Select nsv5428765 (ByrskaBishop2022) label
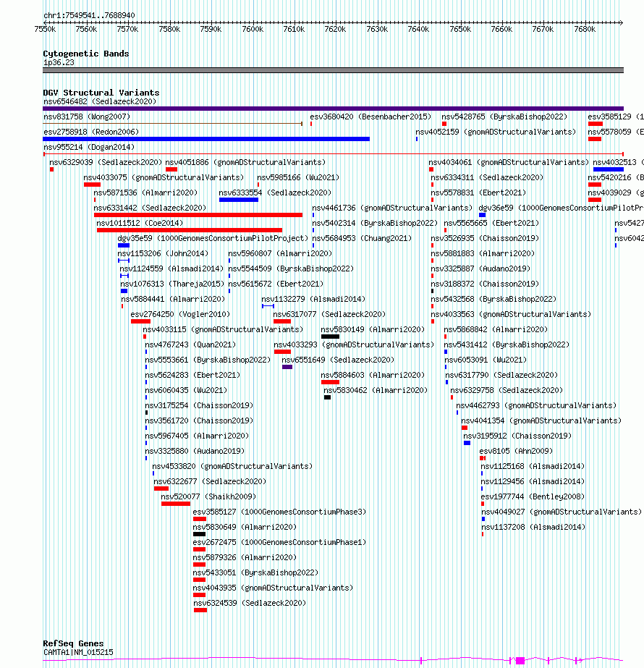644x668 pixels. tap(504, 117)
